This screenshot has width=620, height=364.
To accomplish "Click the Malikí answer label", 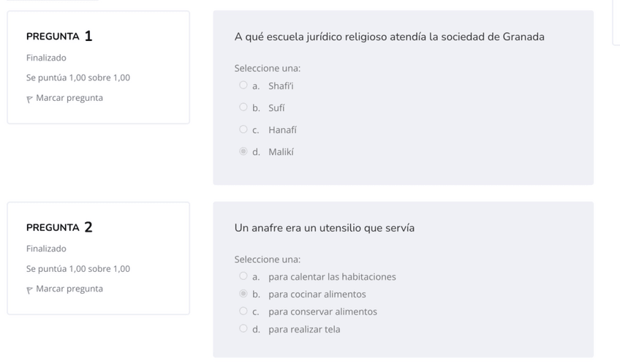I will coord(281,152).
